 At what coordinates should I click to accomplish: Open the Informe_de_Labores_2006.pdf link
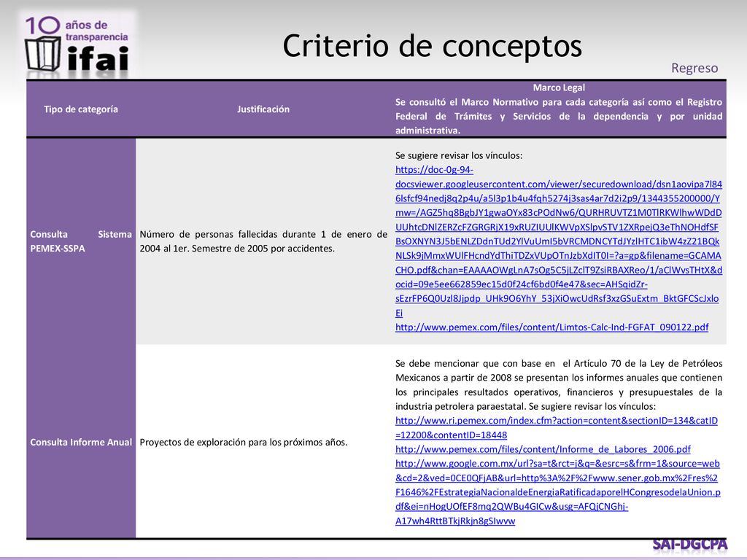[543, 449]
